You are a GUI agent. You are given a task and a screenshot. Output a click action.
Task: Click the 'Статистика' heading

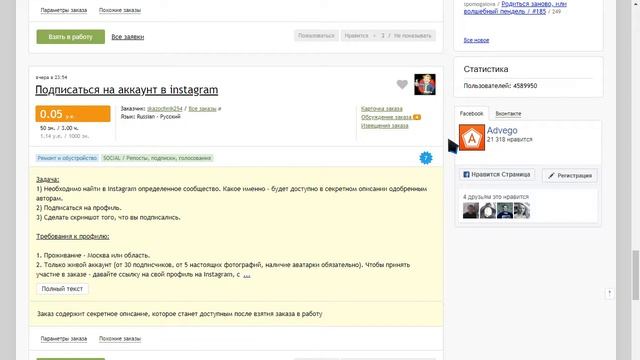pyautogui.click(x=486, y=69)
